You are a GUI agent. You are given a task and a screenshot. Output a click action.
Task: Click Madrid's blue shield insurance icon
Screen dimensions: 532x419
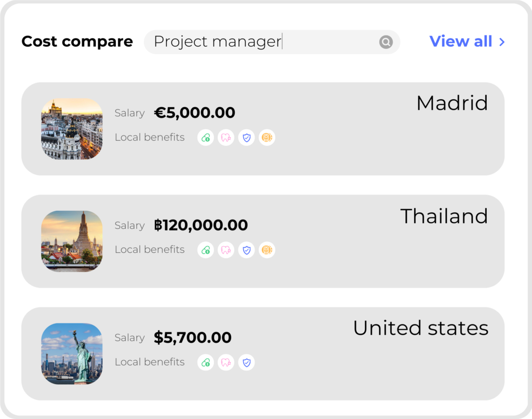[247, 138]
